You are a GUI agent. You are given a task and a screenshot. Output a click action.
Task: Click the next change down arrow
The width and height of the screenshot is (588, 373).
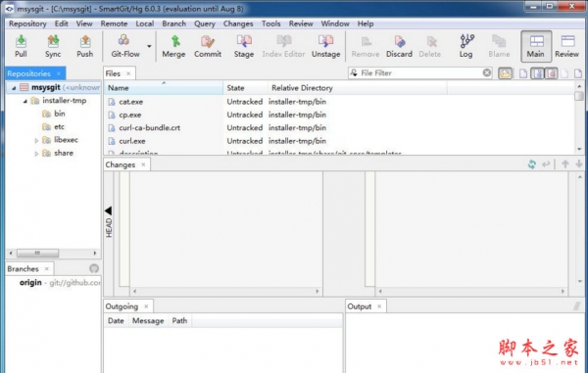tap(578, 164)
